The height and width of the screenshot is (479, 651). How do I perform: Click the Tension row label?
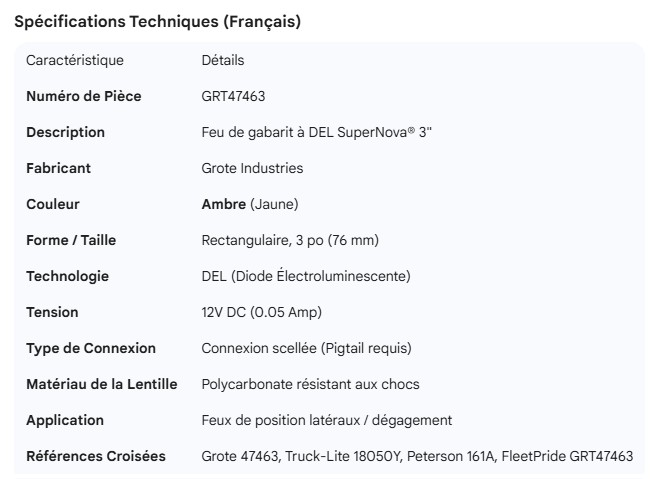click(52, 312)
